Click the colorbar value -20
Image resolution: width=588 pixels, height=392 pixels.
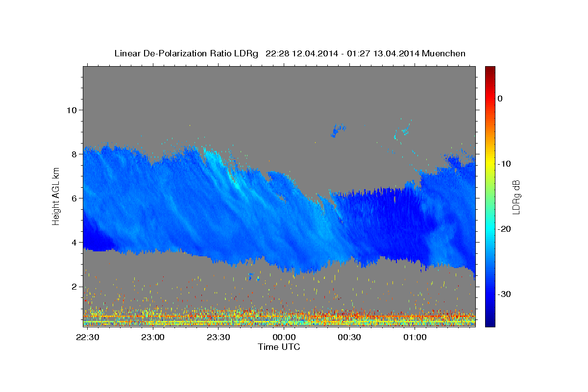click(x=505, y=229)
